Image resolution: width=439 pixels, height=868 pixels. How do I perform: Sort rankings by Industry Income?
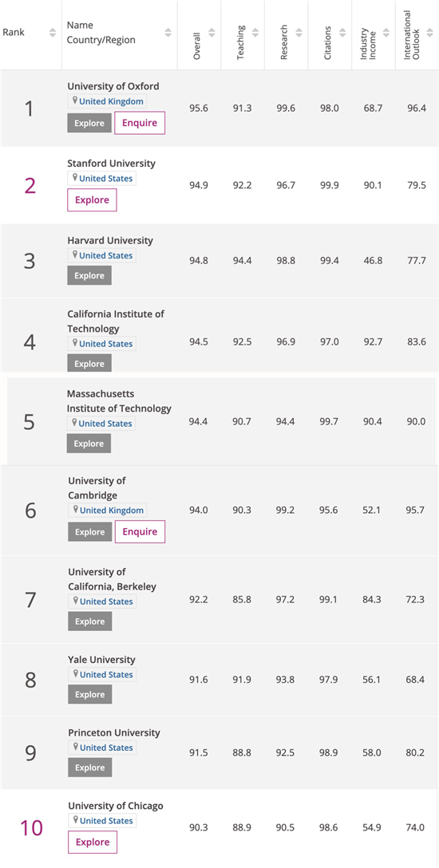pos(386,33)
